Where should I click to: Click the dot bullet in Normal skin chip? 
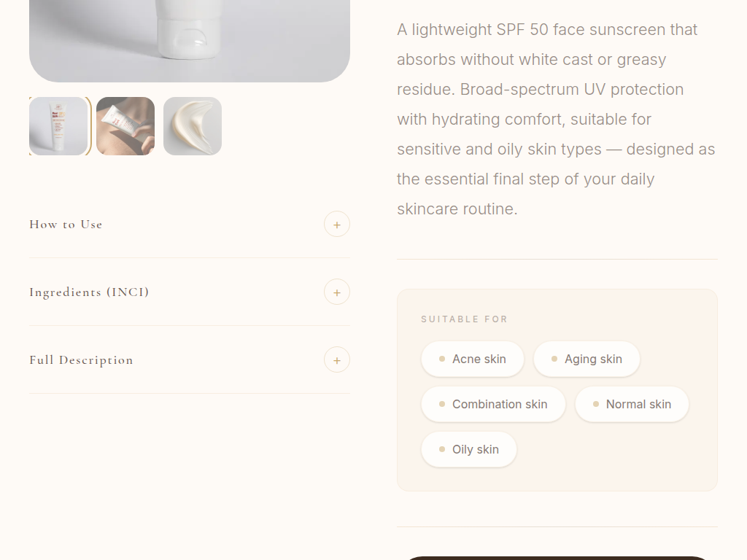coord(596,404)
